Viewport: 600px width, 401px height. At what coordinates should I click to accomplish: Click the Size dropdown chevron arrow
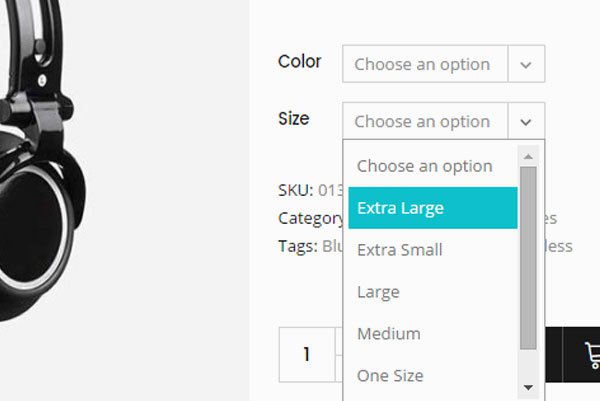526,122
